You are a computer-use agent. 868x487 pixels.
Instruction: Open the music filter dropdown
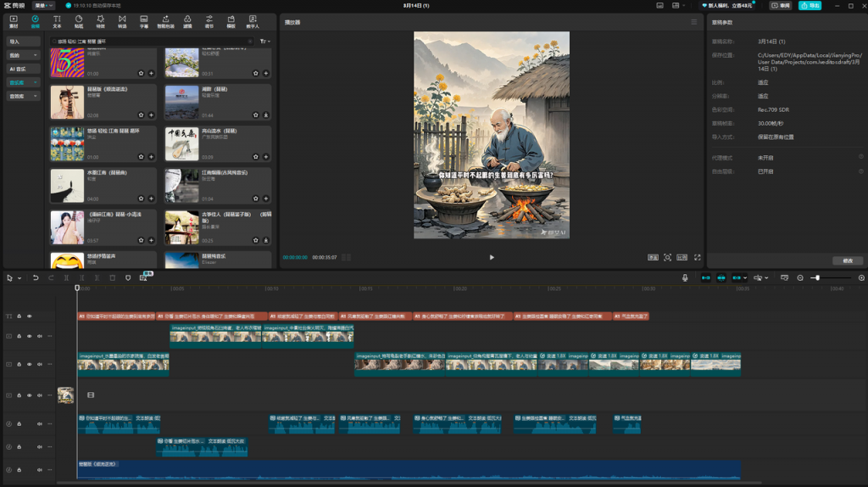pos(265,41)
